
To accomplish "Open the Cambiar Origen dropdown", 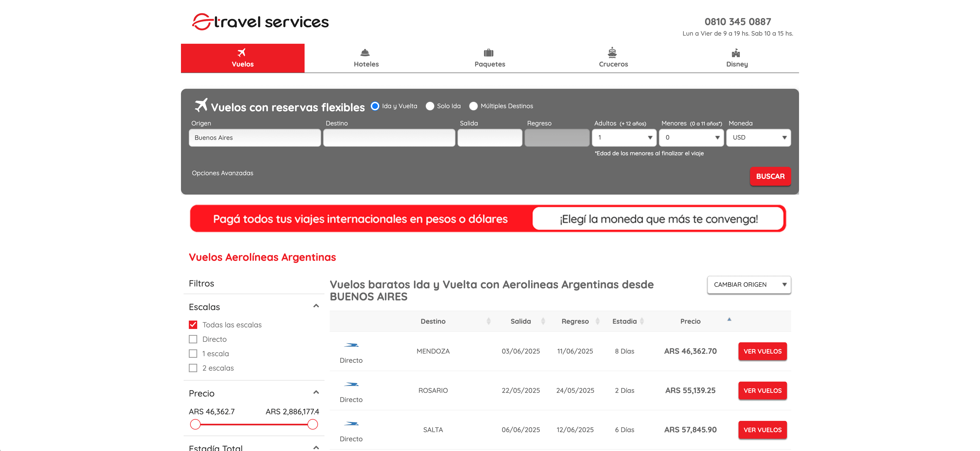I will point(749,285).
